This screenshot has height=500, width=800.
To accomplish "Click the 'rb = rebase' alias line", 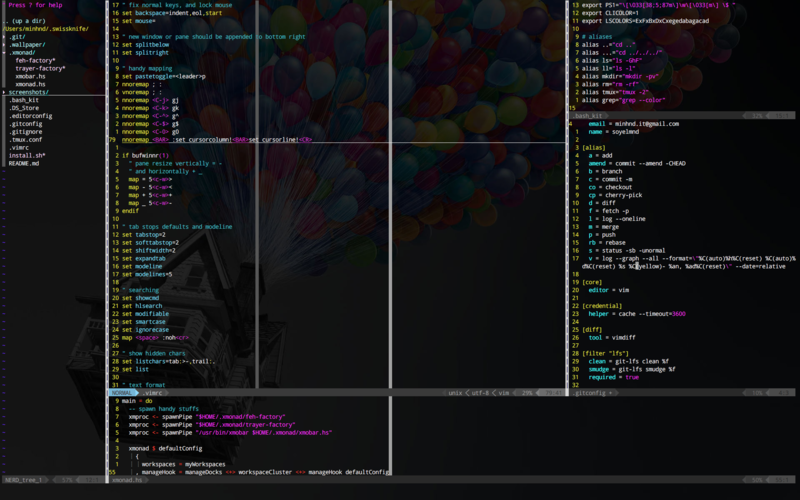I will click(x=607, y=243).
